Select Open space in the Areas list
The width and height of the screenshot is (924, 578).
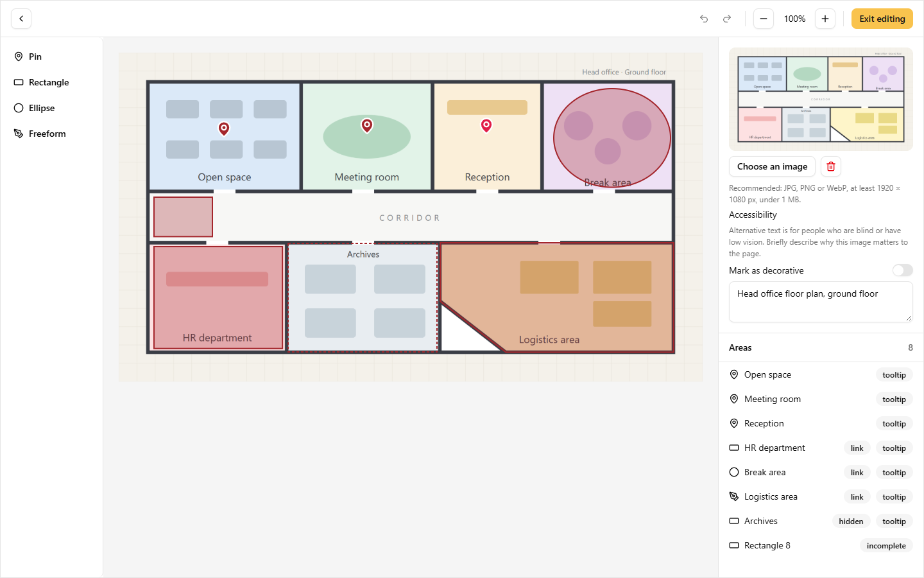(821, 374)
